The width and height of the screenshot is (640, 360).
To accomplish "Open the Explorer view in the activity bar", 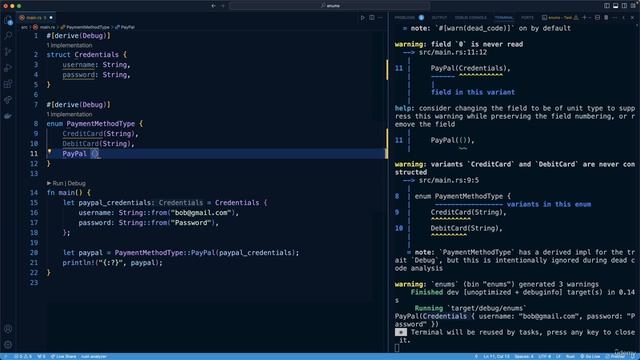I will pyautogui.click(x=8, y=20).
